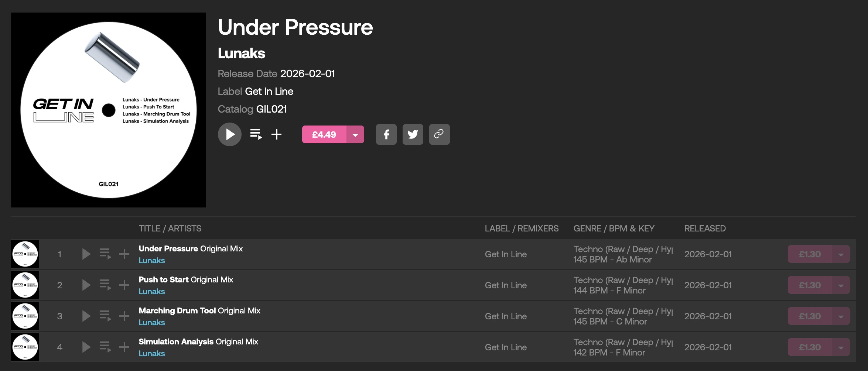Play the Under Pressure release
The width and height of the screenshot is (868, 371).
pyautogui.click(x=229, y=134)
